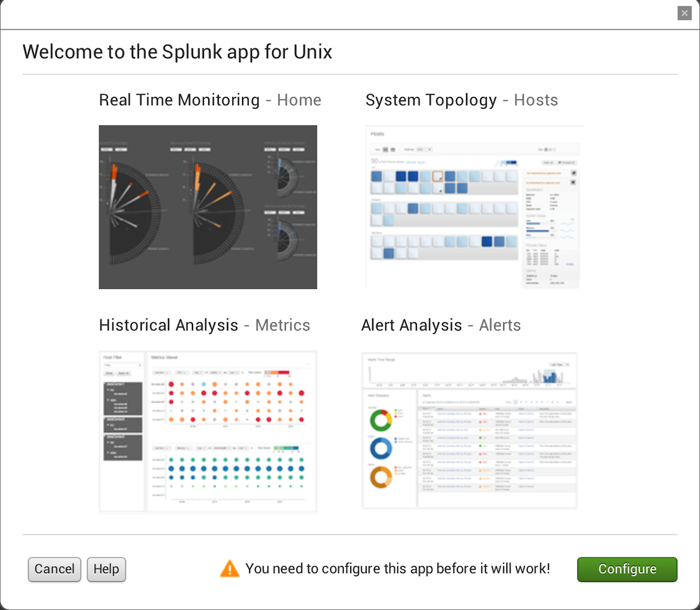
Task: Select the 'System Topology - Hosts' heading
Action: 461,100
